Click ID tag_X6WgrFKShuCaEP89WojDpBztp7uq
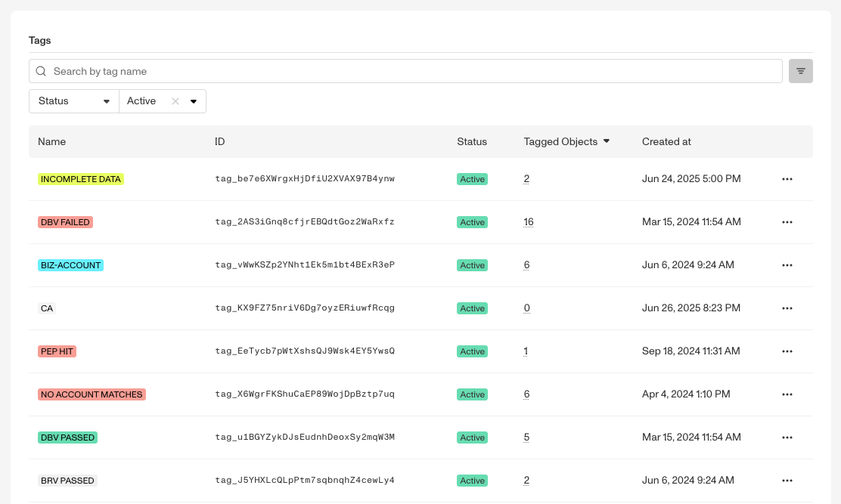 click(305, 394)
